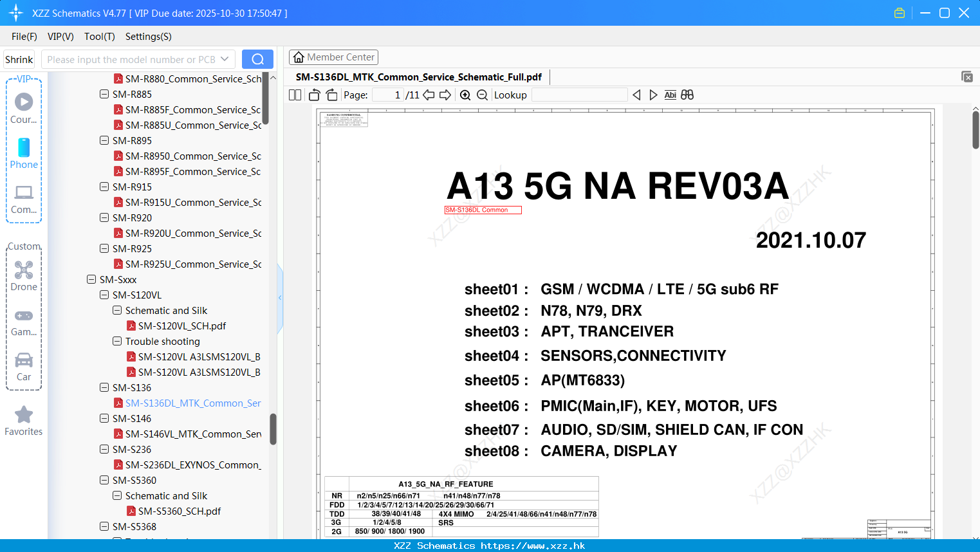Open the Member Center
This screenshot has width=980, height=552.
pos(333,57)
